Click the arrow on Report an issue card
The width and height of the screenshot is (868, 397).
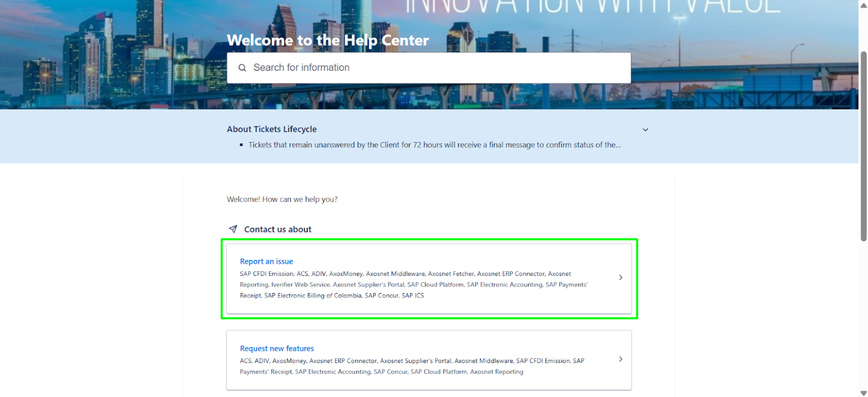[620, 278]
